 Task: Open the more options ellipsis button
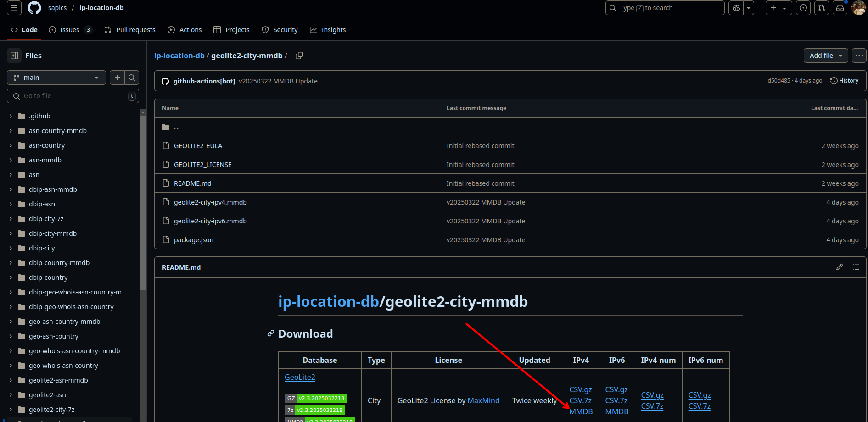(x=859, y=56)
